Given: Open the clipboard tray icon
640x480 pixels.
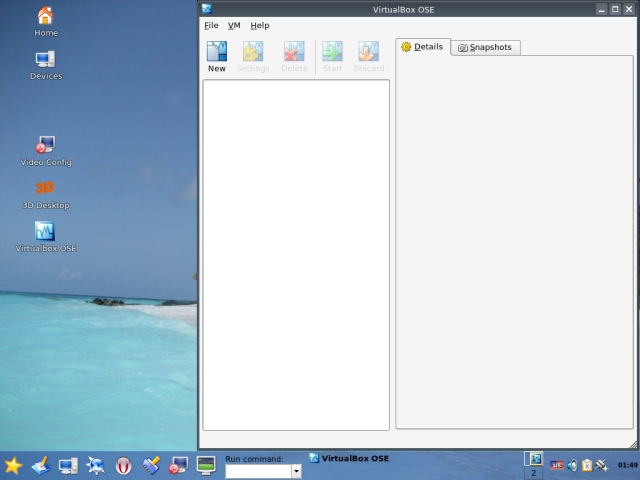Looking at the screenshot, I should tap(587, 465).
